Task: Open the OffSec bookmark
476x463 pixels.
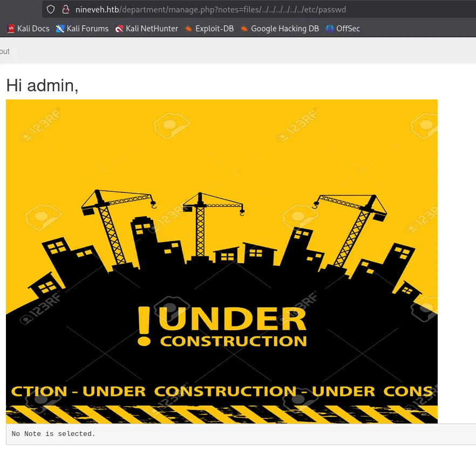Action: coord(343,29)
